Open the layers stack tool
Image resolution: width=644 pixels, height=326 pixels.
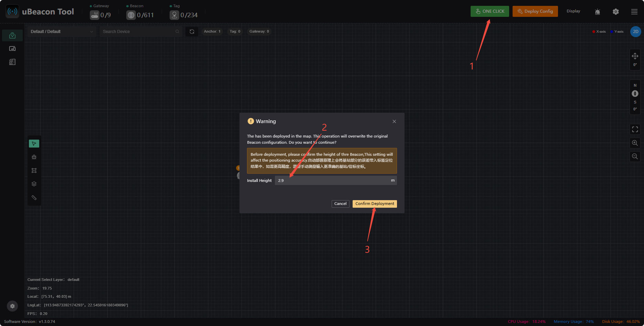point(34,184)
